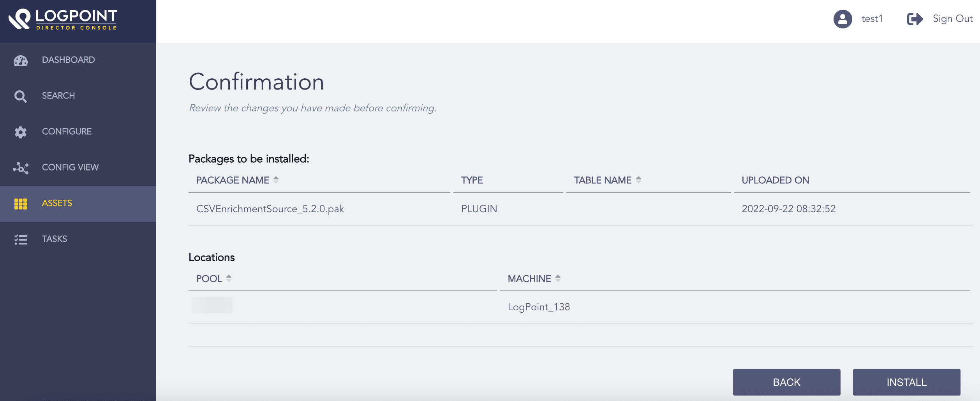The height and width of the screenshot is (401, 980).
Task: Select the TASKS sidebar entry
Action: pyautogui.click(x=54, y=239)
